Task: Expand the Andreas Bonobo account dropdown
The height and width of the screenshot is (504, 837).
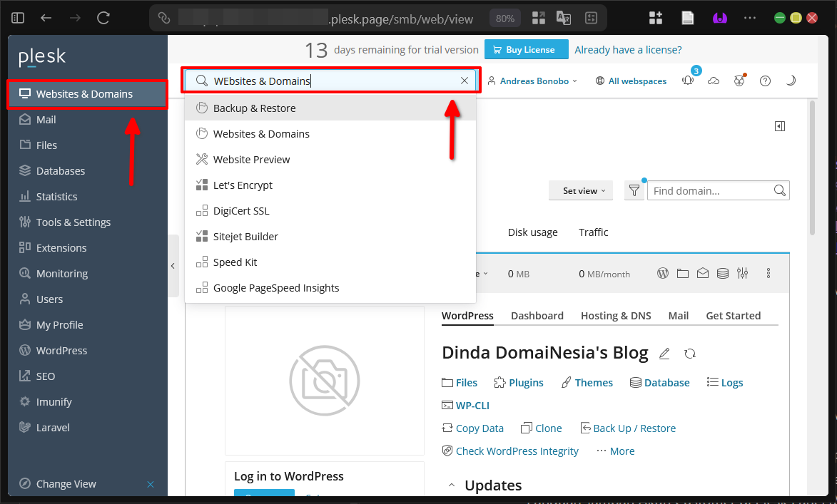Action: tap(532, 81)
